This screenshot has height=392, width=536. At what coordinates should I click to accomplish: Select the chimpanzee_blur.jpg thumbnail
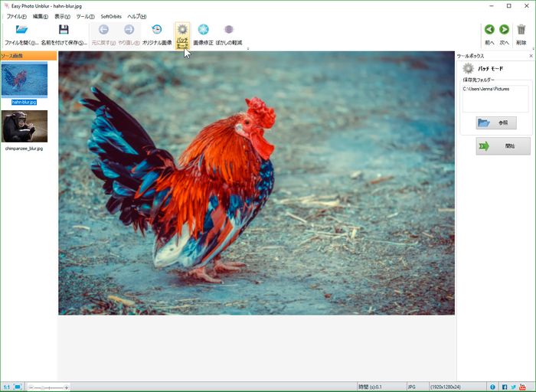coord(25,126)
